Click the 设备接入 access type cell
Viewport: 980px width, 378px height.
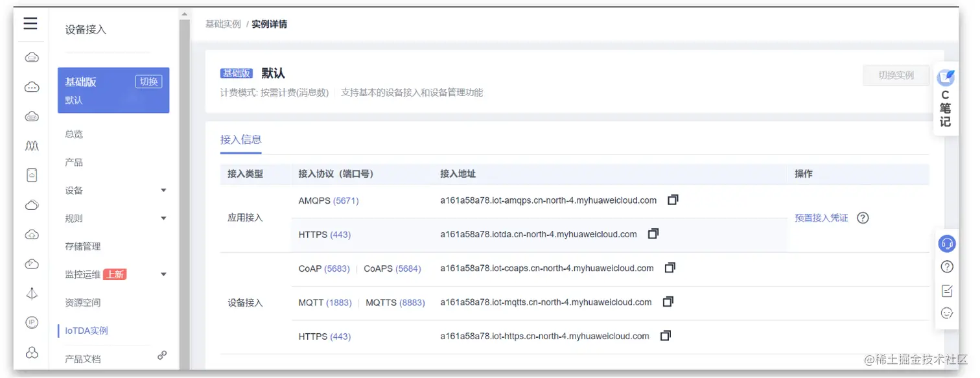(x=245, y=302)
